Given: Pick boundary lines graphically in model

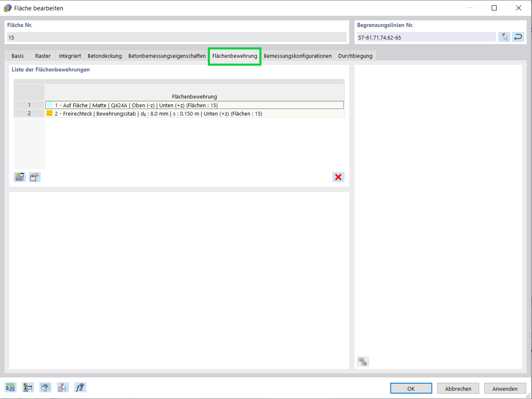Looking at the screenshot, I should [x=504, y=37].
